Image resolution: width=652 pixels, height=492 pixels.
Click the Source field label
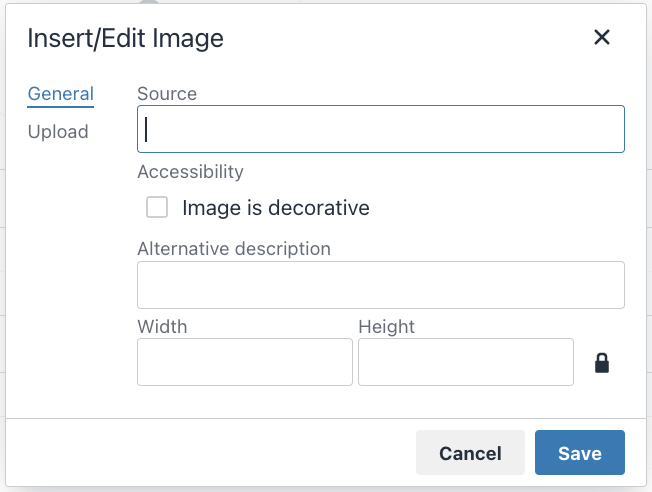pyautogui.click(x=167, y=94)
